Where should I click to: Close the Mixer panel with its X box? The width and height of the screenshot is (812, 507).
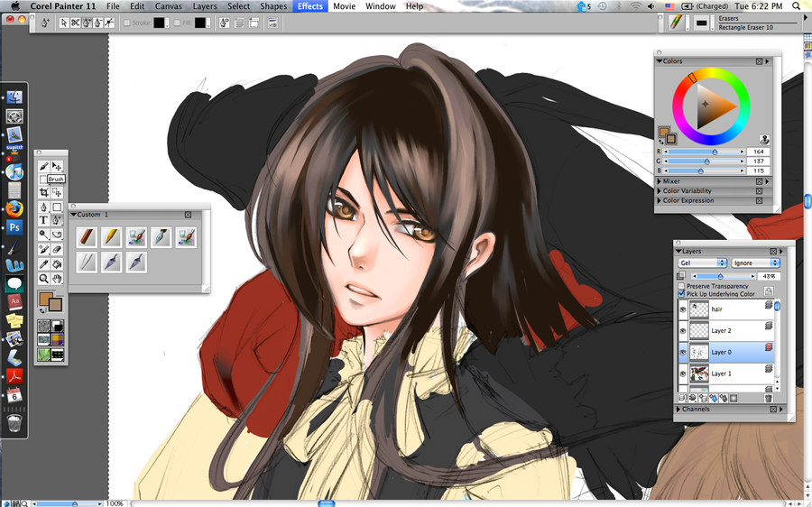click(759, 181)
